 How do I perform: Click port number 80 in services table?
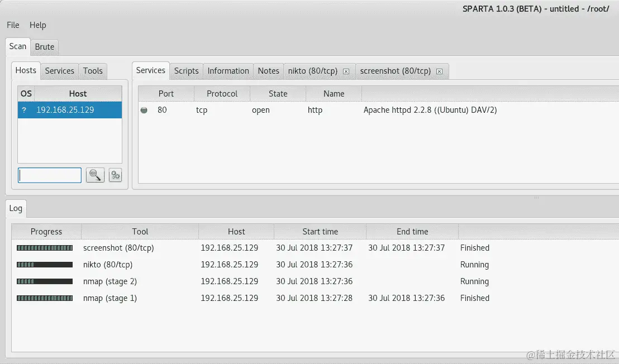tap(162, 110)
